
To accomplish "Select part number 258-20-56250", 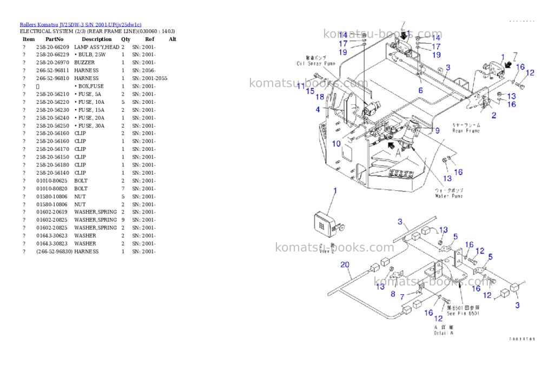I will [52, 126].
